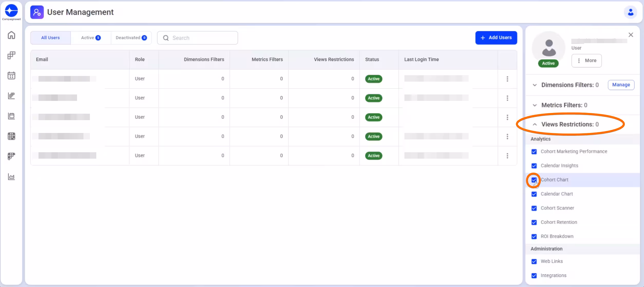Viewport: 644px width, 287px height.
Task: Switch to the Active users tab
Action: click(x=91, y=38)
